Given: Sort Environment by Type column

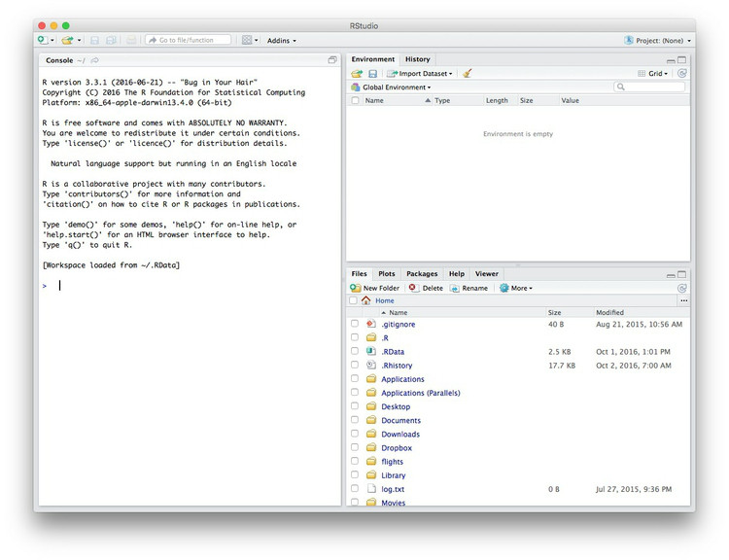Looking at the screenshot, I should [x=442, y=100].
